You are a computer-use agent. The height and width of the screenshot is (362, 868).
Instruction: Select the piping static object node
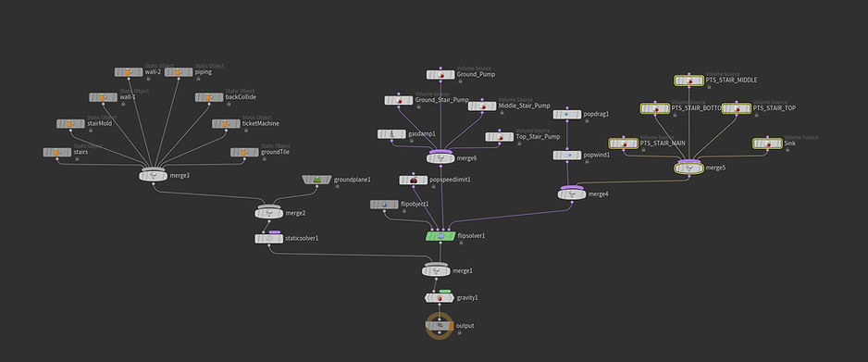(179, 72)
